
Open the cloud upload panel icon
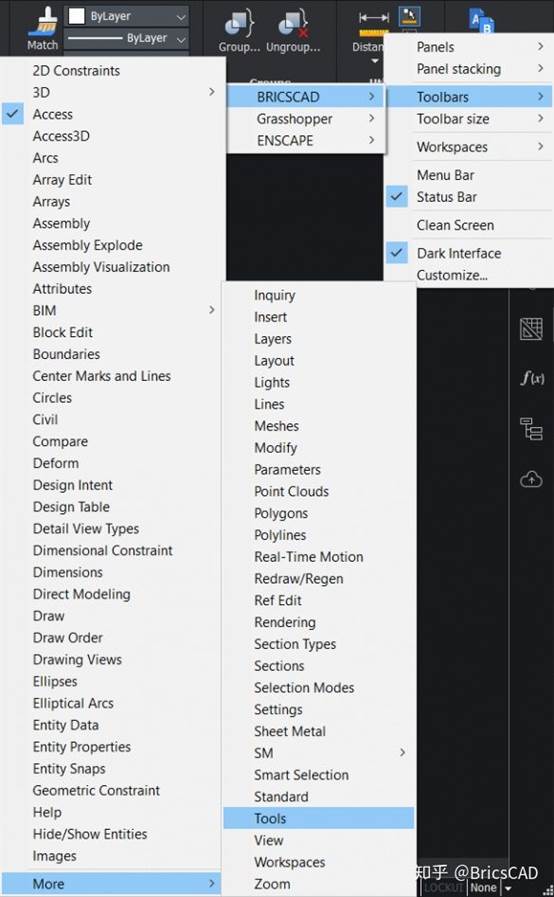point(531,479)
